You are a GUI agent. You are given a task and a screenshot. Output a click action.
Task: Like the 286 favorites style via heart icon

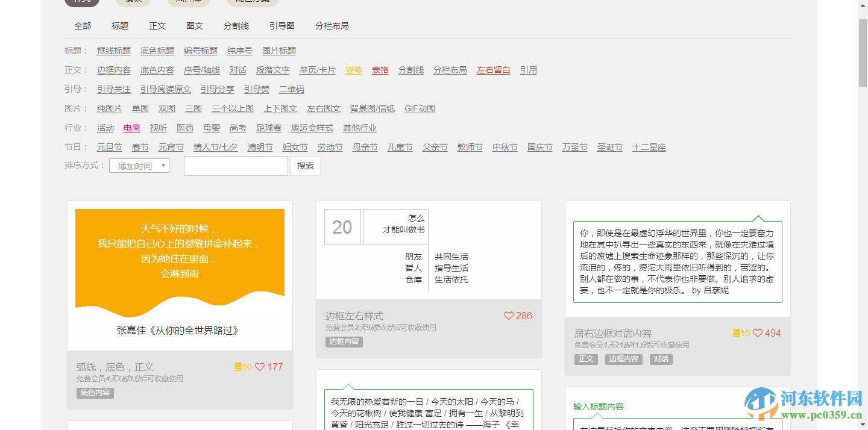pyautogui.click(x=507, y=316)
